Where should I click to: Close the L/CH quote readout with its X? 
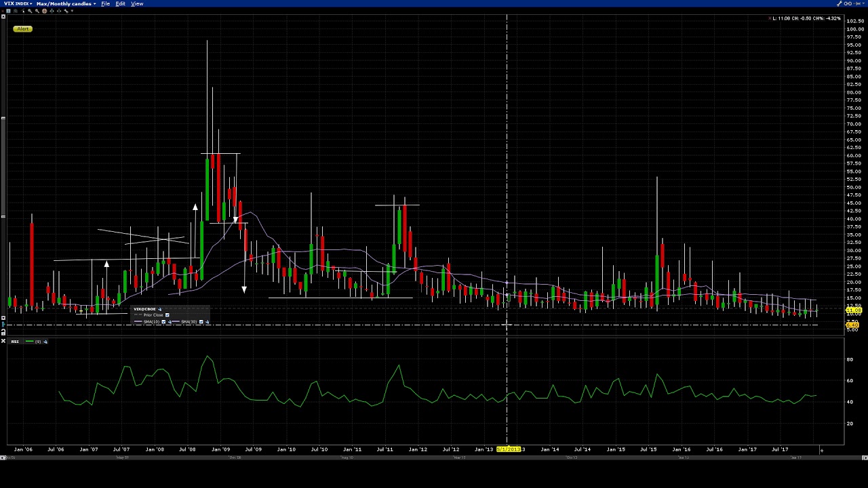(x=770, y=18)
